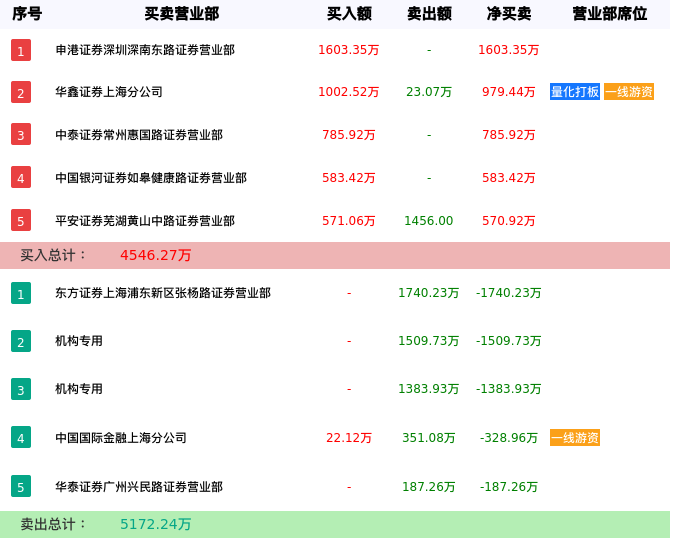Select buy amount 583.42万 in 买入额 column

click(x=349, y=178)
